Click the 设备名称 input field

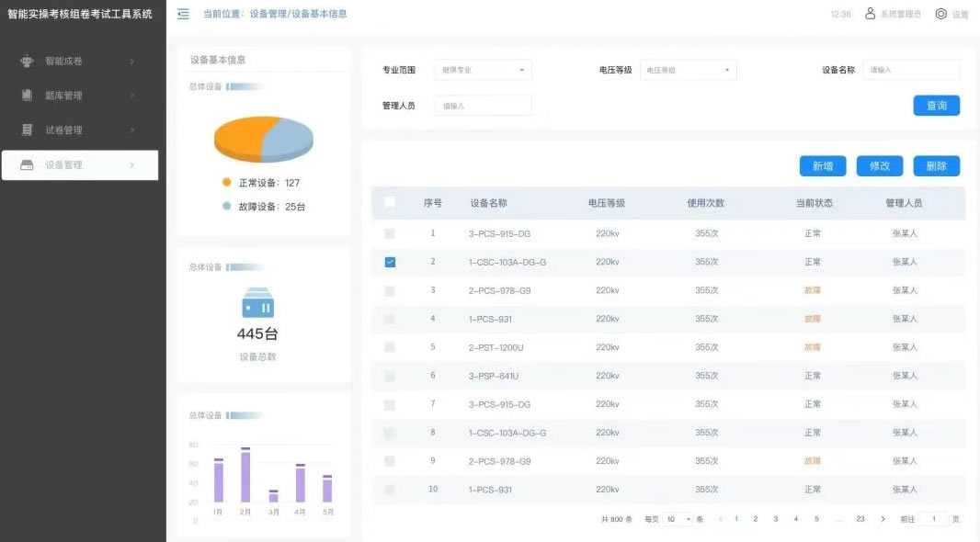[910, 70]
